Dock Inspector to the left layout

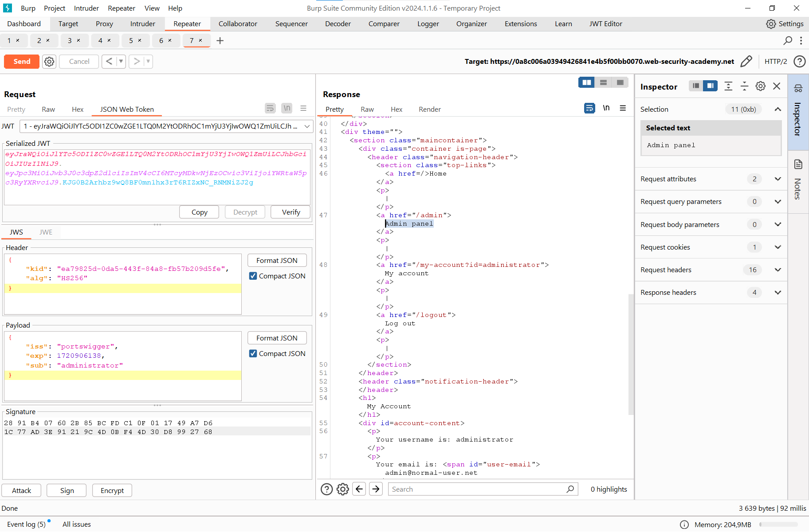(x=696, y=86)
